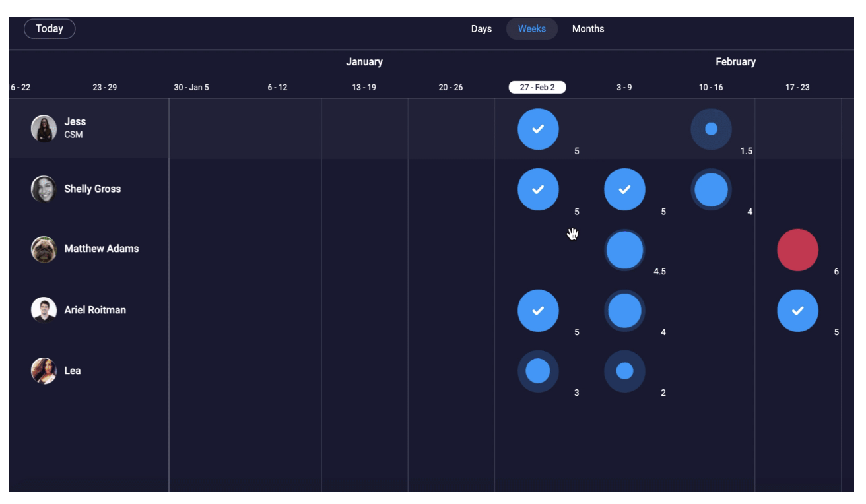Click the 13 - 19 week header

(x=364, y=88)
